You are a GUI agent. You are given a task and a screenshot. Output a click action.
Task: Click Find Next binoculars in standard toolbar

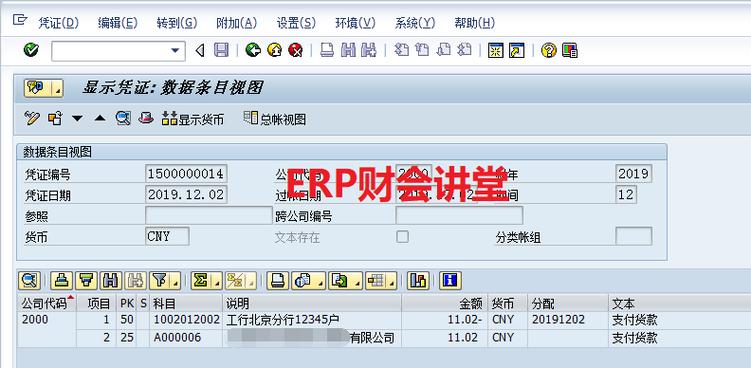coord(369,50)
